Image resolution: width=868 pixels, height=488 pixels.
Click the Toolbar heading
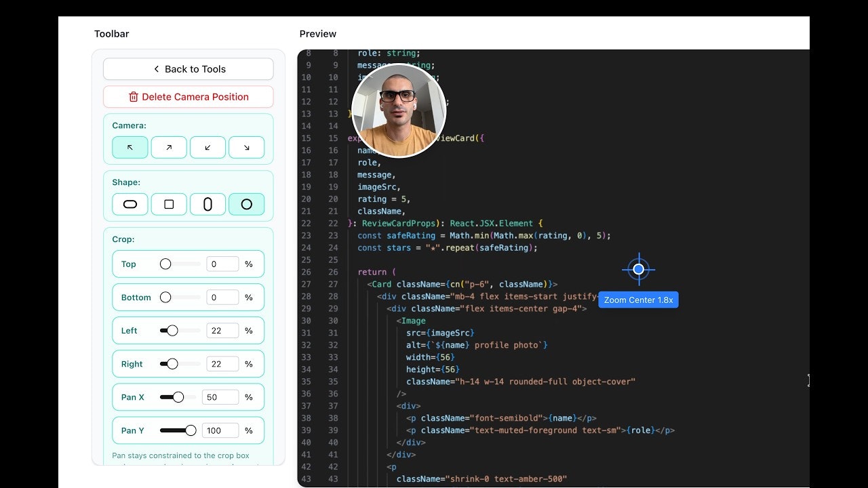click(111, 34)
